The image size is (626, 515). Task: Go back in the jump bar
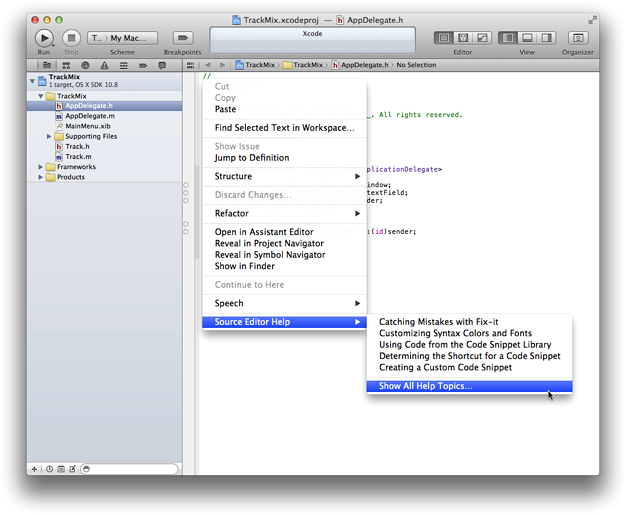coord(208,65)
